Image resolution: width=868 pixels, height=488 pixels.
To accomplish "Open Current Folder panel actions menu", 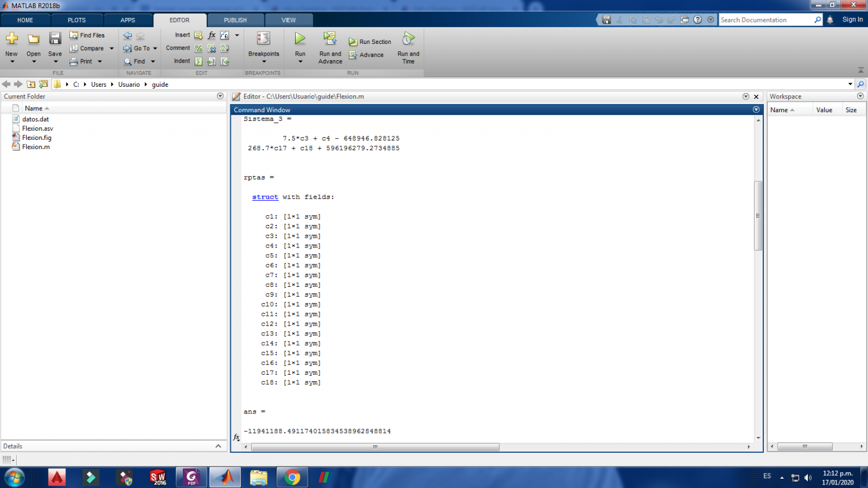I will [220, 96].
